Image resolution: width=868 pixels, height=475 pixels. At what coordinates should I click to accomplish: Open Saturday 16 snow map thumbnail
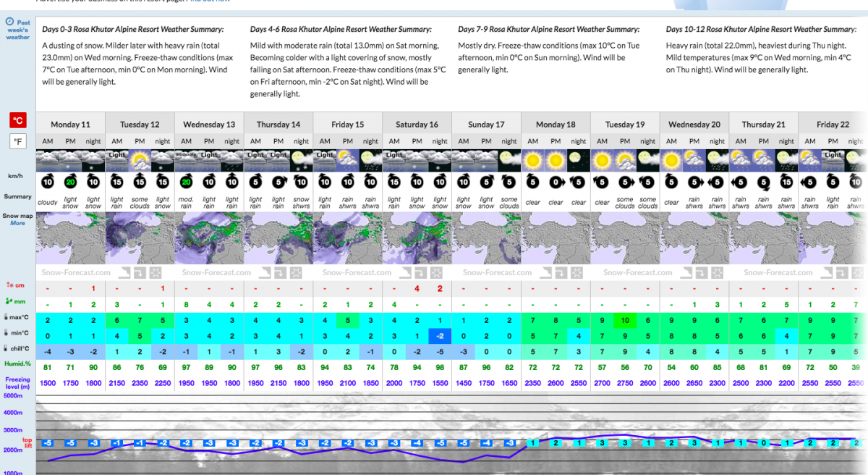(x=417, y=237)
